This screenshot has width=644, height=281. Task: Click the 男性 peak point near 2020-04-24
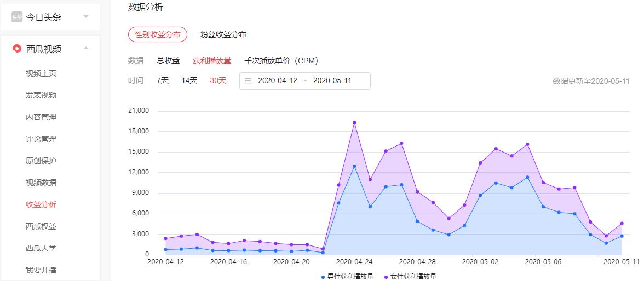354,166
